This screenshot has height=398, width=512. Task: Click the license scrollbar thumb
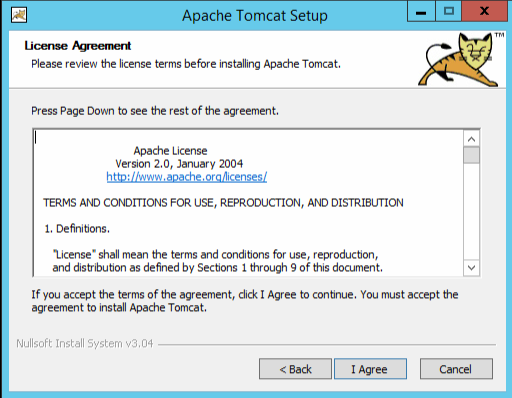[x=471, y=155]
